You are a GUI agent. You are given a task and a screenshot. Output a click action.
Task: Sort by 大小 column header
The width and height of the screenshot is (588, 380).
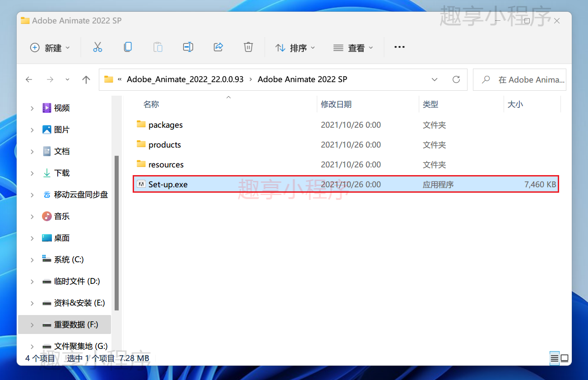(515, 104)
